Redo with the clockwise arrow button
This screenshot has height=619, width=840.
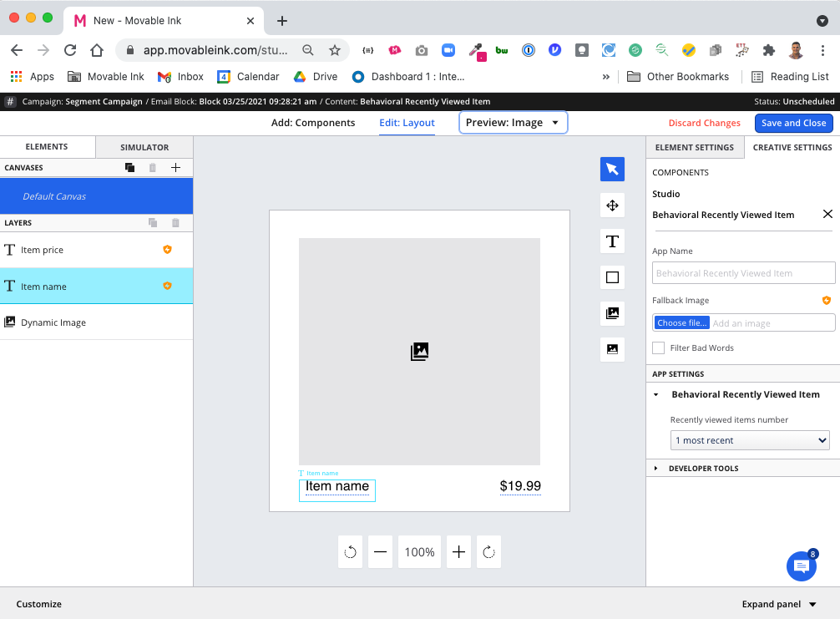click(488, 551)
